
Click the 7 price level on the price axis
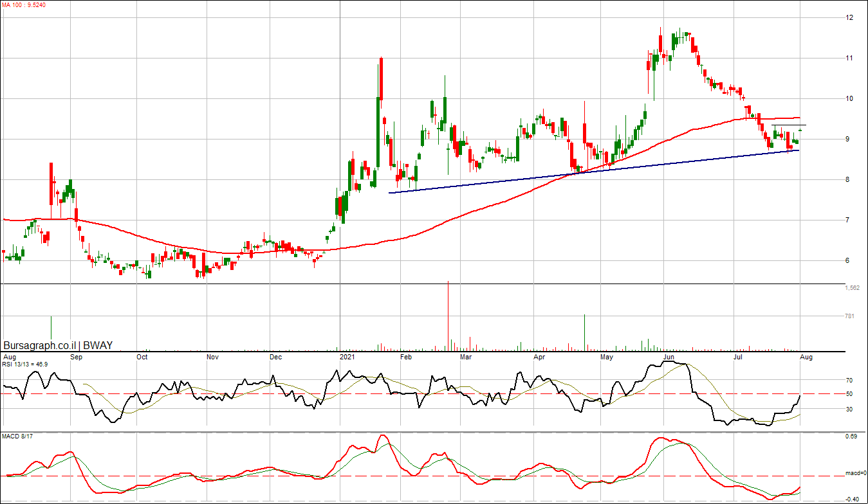click(849, 220)
